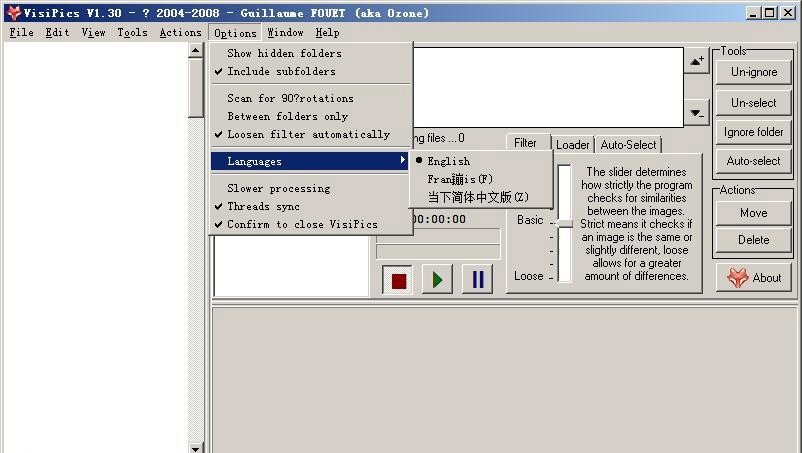The width and height of the screenshot is (802, 453).
Task: Click the red Stop button
Action: click(398, 280)
